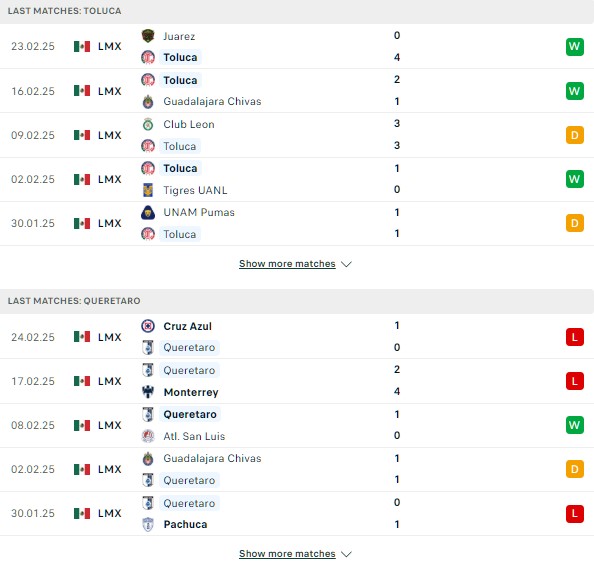Click the LMX league label on 08.02.25 row
Screen dimensions: 594x571
tap(110, 426)
